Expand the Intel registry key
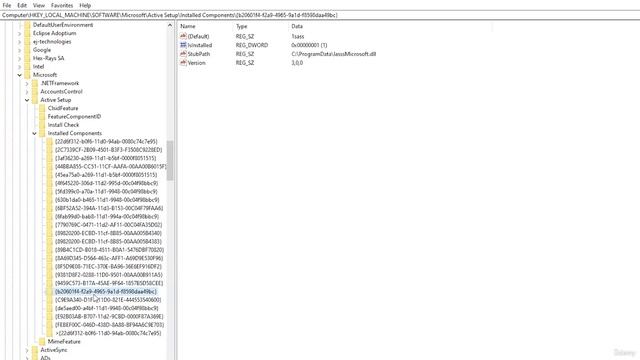The height and width of the screenshot is (360, 640). pos(20,67)
